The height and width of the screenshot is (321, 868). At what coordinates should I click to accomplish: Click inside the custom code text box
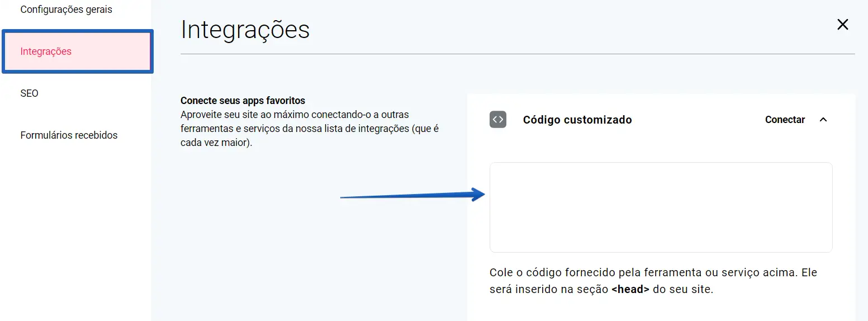coord(661,207)
